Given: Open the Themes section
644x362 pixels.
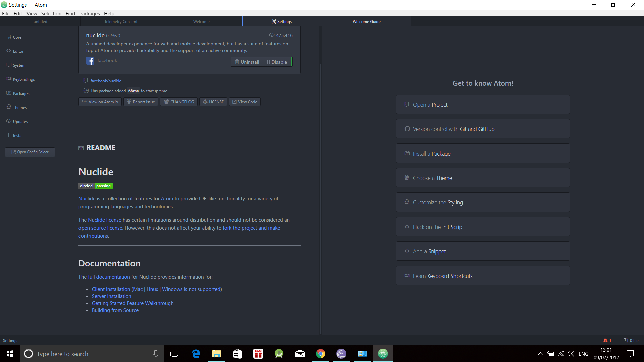Looking at the screenshot, I should 19,107.
